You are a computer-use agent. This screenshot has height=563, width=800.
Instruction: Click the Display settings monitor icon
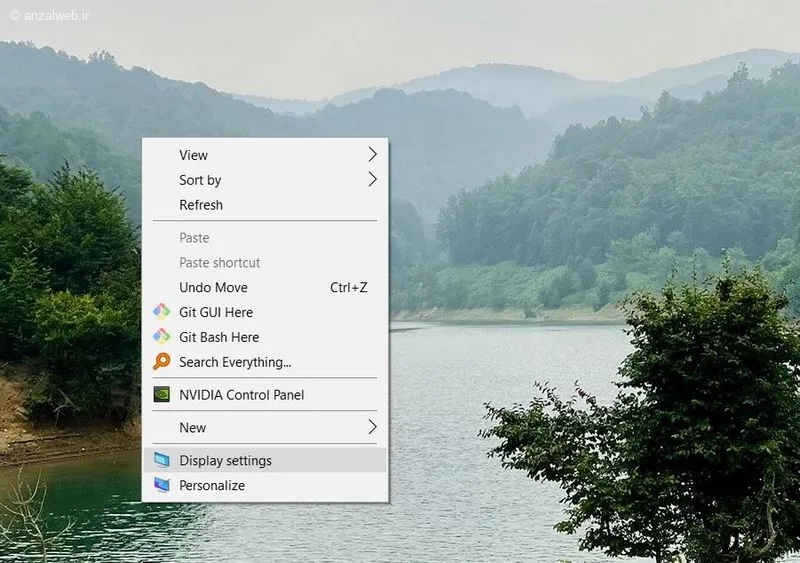coord(162,460)
